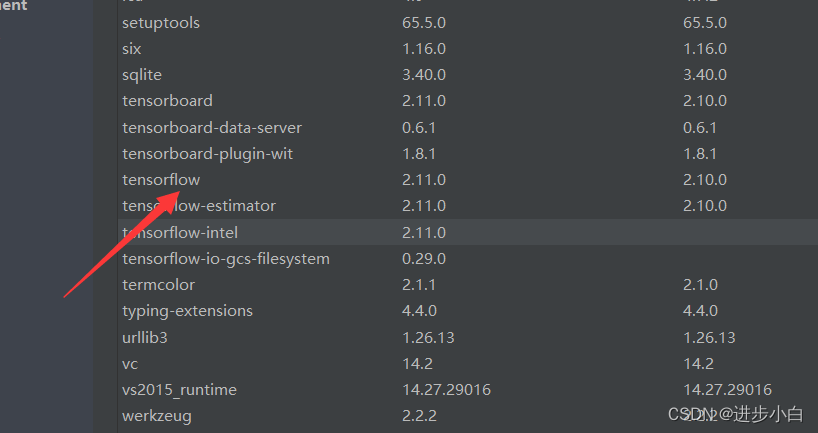Image resolution: width=818 pixels, height=433 pixels.
Task: Click the six package entry
Action: (x=132, y=49)
